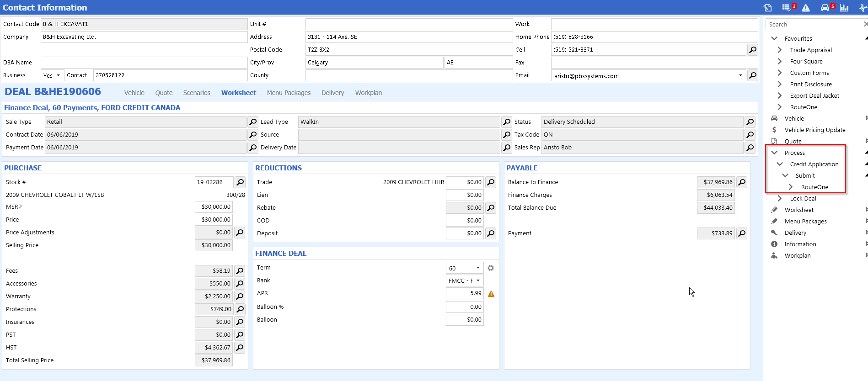Click the edit note document icon
The height and width of the screenshot is (381, 868).
click(767, 8)
